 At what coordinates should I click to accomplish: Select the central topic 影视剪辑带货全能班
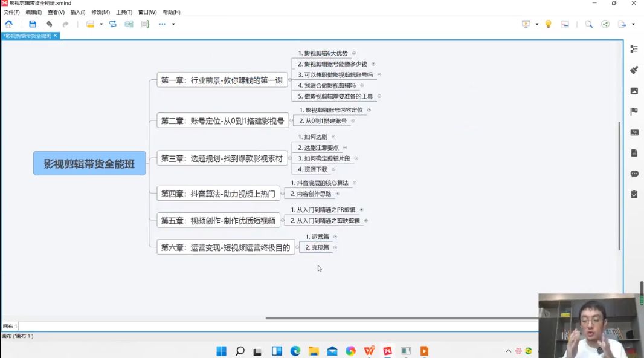pos(89,164)
